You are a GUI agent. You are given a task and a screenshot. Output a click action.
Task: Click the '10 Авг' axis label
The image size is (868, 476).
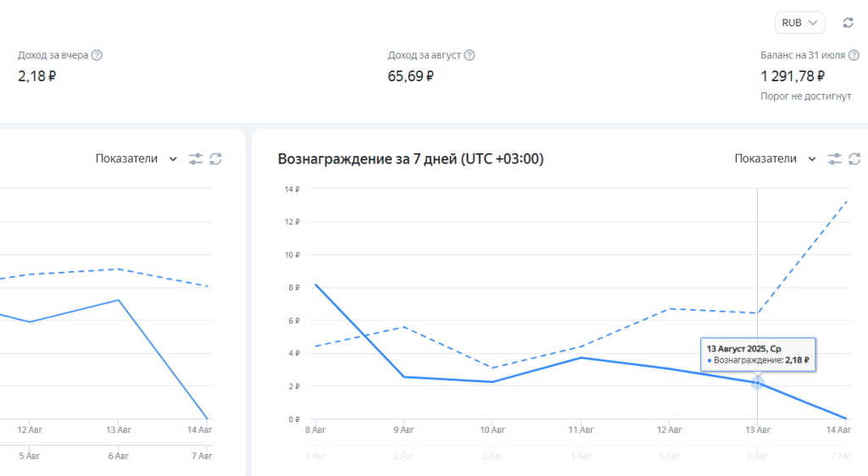pos(492,429)
